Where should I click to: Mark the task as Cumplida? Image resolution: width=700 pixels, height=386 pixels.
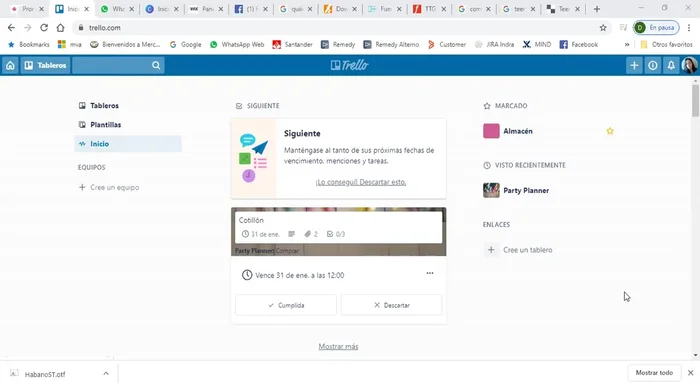pos(286,305)
